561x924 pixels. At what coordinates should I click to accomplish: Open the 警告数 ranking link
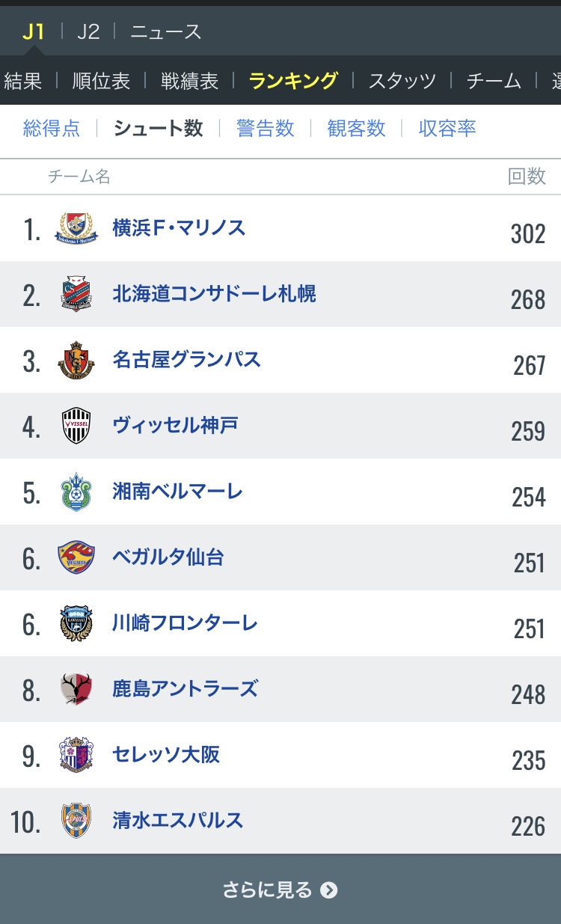click(266, 128)
